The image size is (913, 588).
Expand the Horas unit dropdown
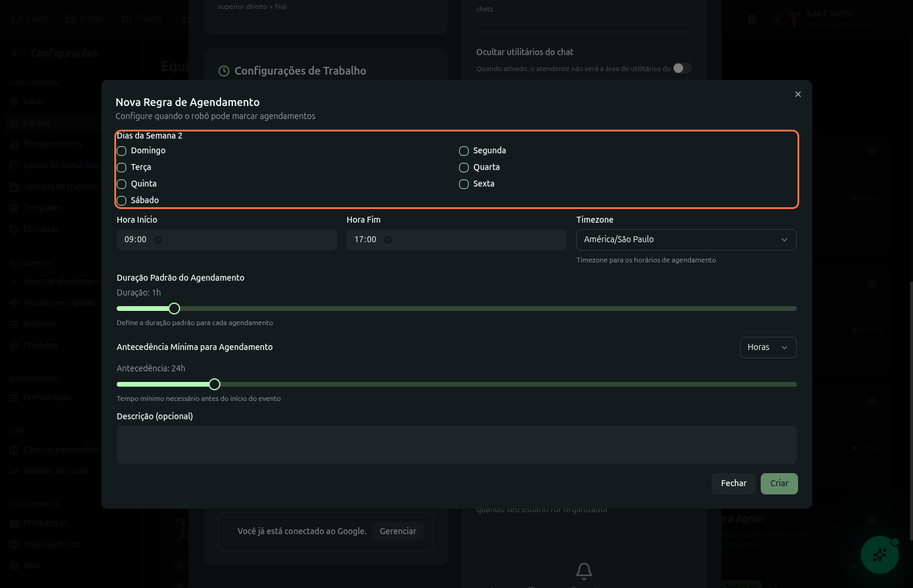click(767, 348)
